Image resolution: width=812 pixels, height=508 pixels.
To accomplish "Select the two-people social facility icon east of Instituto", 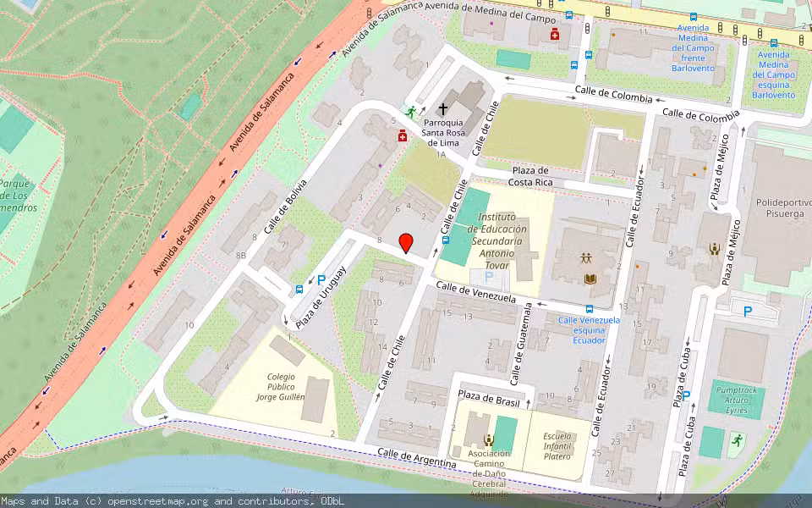I will (x=585, y=258).
